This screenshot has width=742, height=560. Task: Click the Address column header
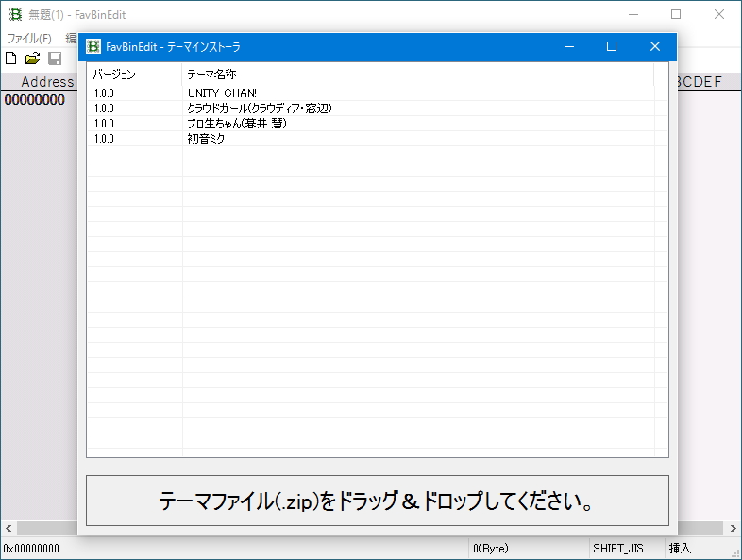47,82
